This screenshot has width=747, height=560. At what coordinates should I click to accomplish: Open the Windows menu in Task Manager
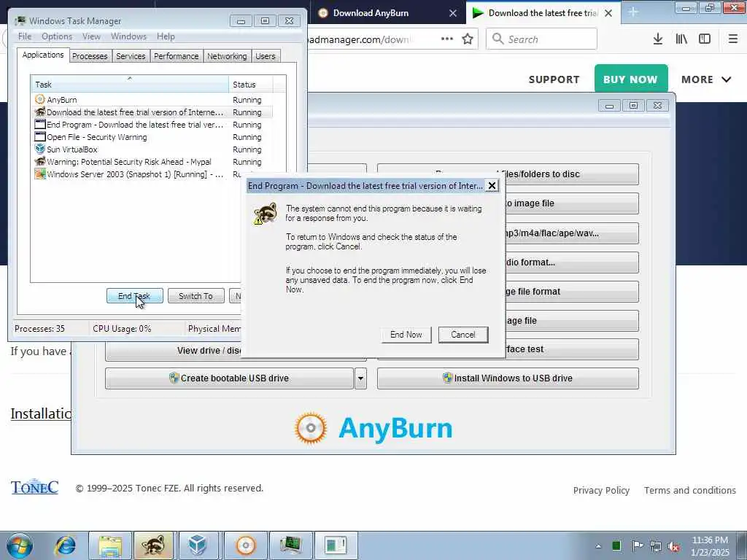pos(128,36)
